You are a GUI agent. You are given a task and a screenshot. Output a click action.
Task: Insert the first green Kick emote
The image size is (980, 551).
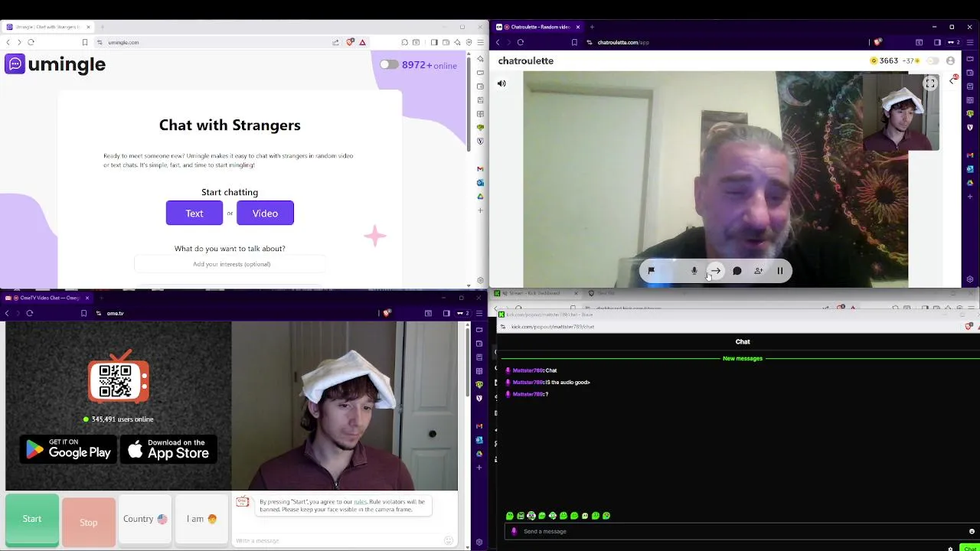point(510,516)
